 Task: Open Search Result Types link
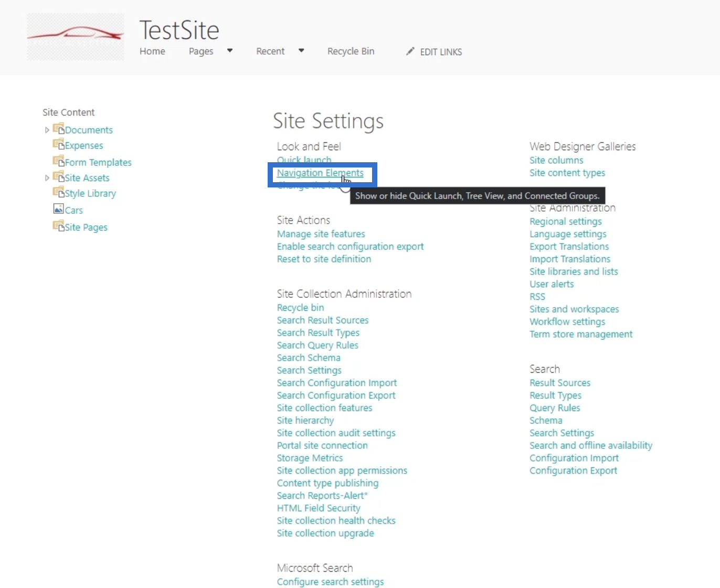tap(319, 333)
